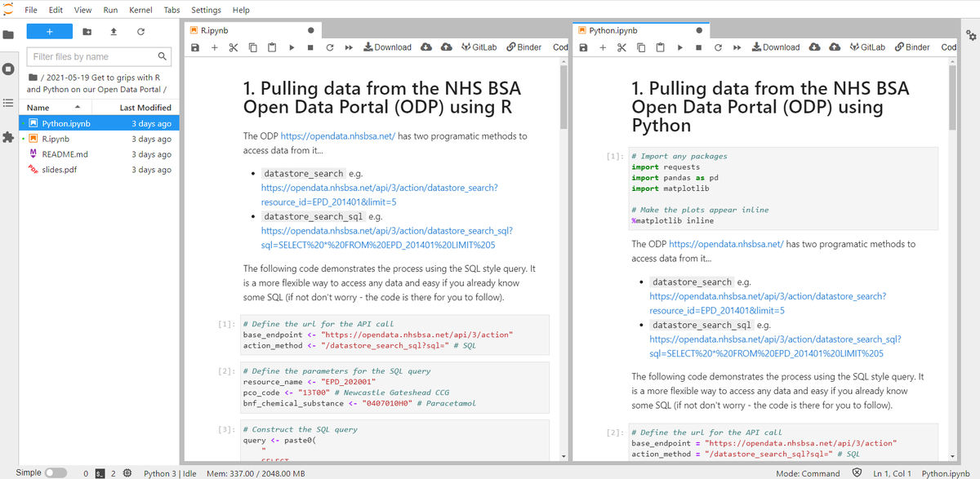This screenshot has height=479, width=980.
Task: Select README.md in the file list
Action: coord(100,154)
